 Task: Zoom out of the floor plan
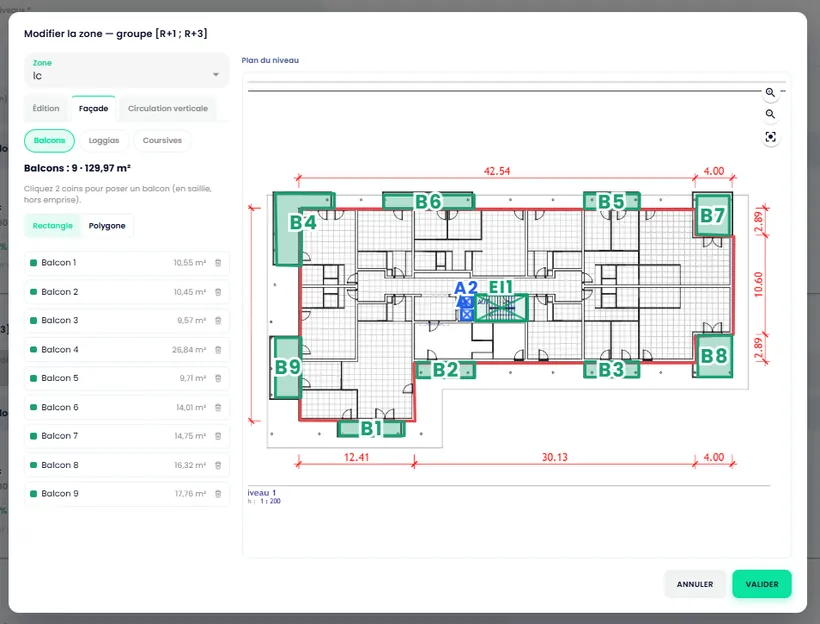[x=770, y=115]
